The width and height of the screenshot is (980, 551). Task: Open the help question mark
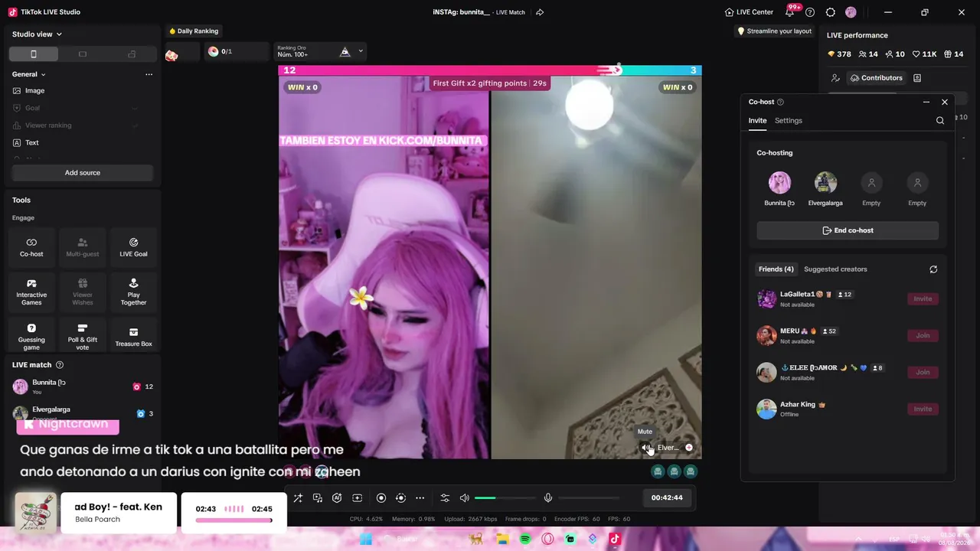tap(810, 12)
